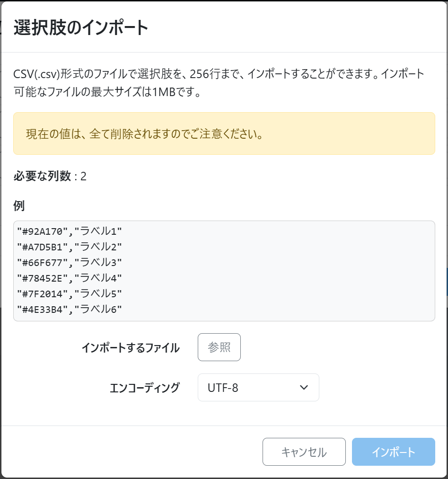Click the blue インポート button

(393, 452)
